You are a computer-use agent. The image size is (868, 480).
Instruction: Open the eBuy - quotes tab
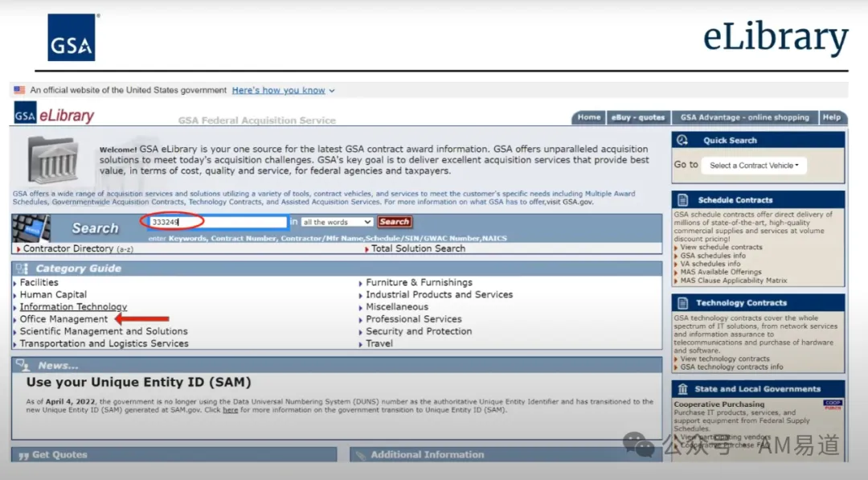pos(637,117)
